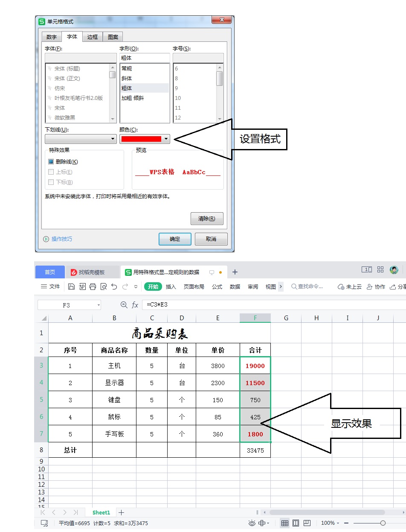Open the 下划线 underline dropdown
This screenshot has width=406, height=532.
(x=81, y=139)
